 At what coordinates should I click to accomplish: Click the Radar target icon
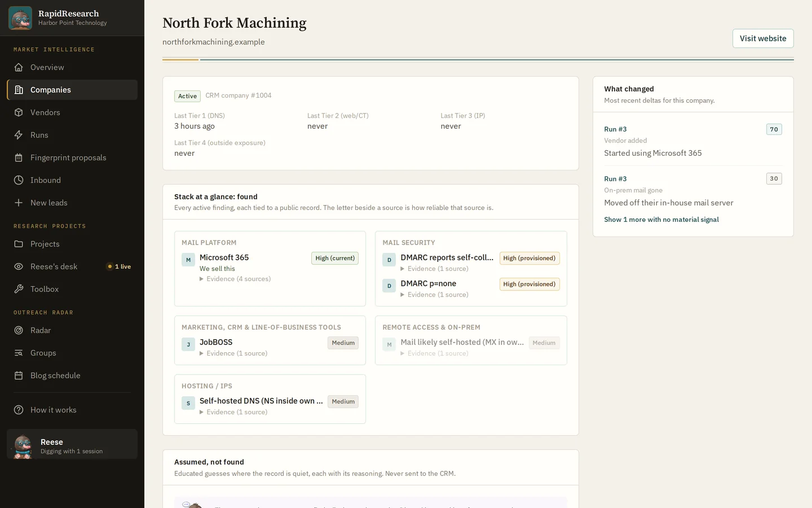(x=19, y=330)
